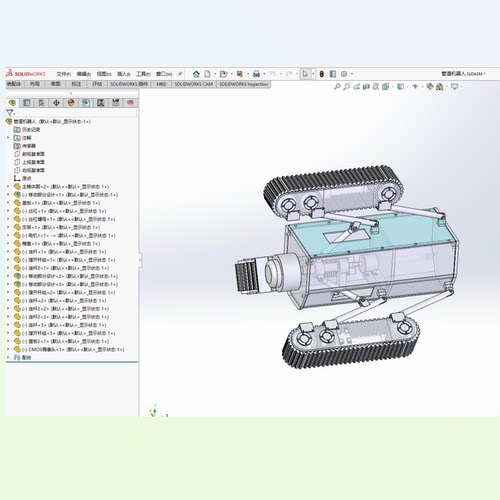
Task: Switch to the 布局 layout ribbon tab
Action: tap(35, 84)
